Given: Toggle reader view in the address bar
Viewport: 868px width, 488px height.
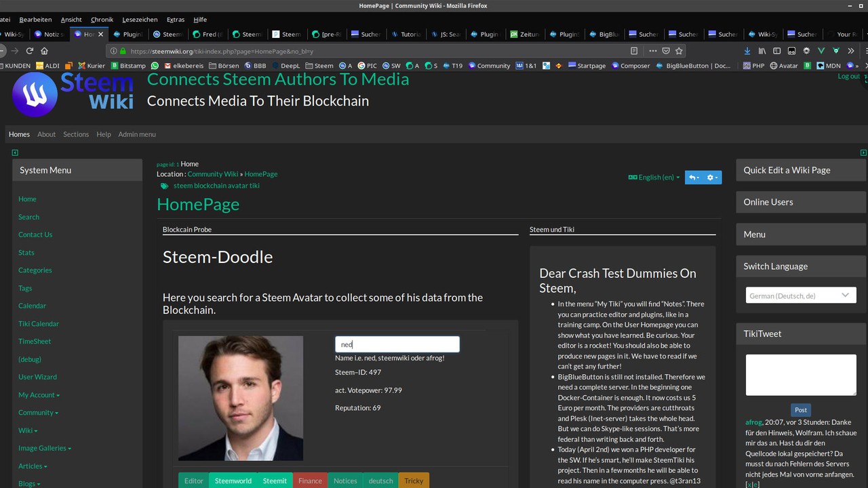Looking at the screenshot, I should coord(634,51).
